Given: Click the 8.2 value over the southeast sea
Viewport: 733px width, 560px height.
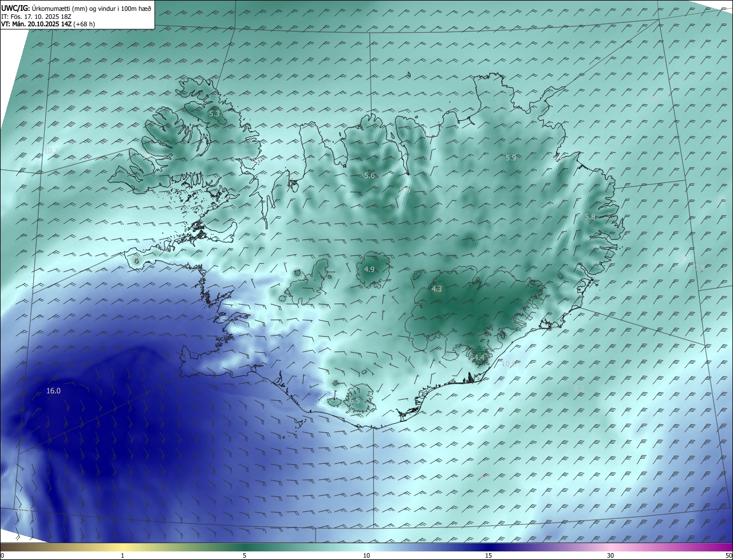Looking at the screenshot, I should tap(579, 388).
